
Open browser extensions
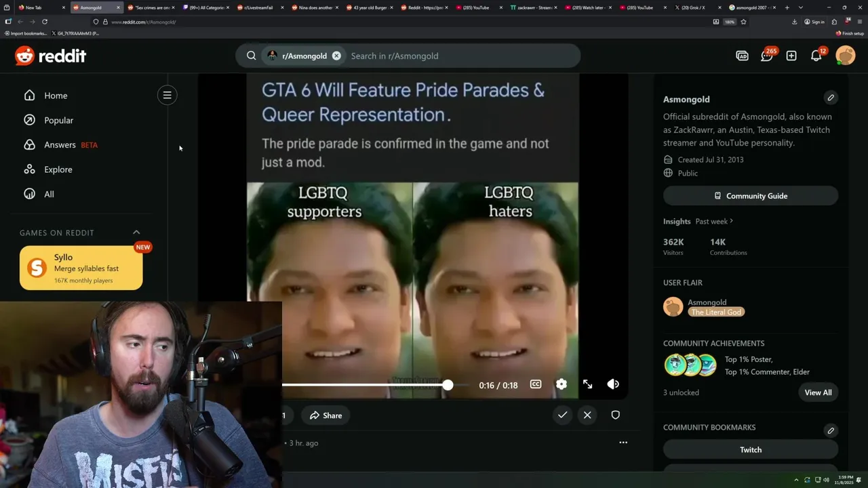click(835, 22)
